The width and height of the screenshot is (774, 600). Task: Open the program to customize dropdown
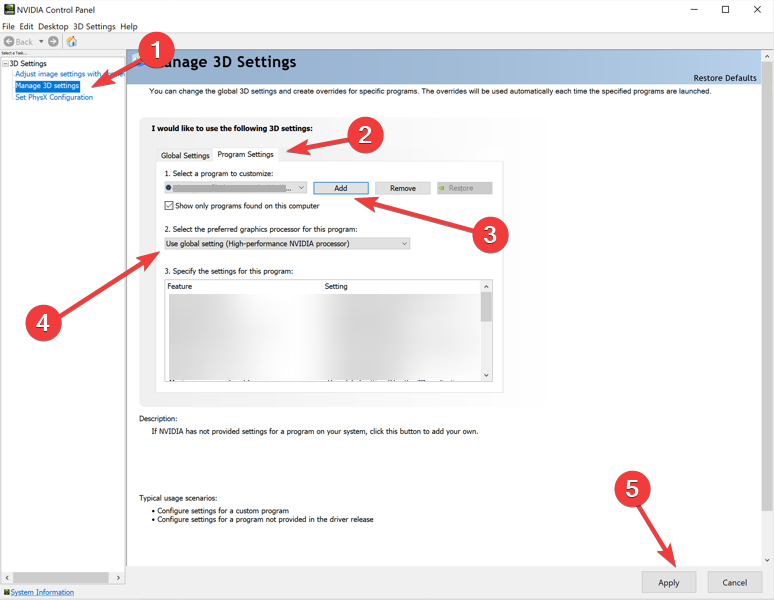pyautogui.click(x=235, y=188)
